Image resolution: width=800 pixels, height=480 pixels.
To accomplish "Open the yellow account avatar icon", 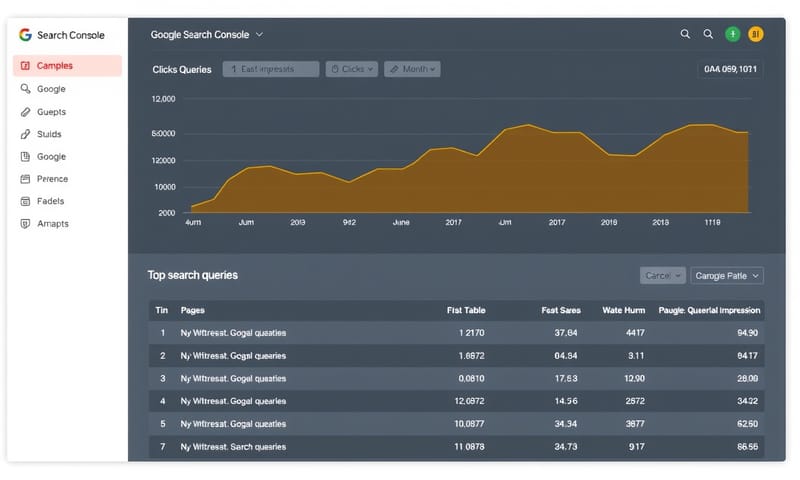I will (x=756, y=34).
